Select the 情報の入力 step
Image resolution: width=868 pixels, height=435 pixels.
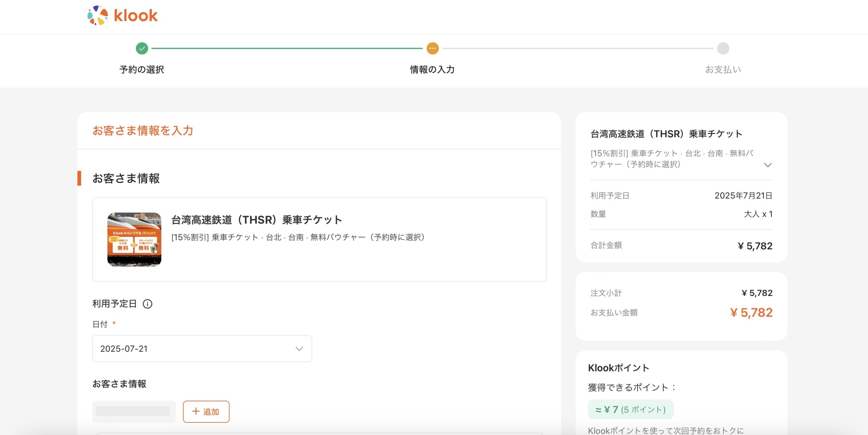click(432, 70)
